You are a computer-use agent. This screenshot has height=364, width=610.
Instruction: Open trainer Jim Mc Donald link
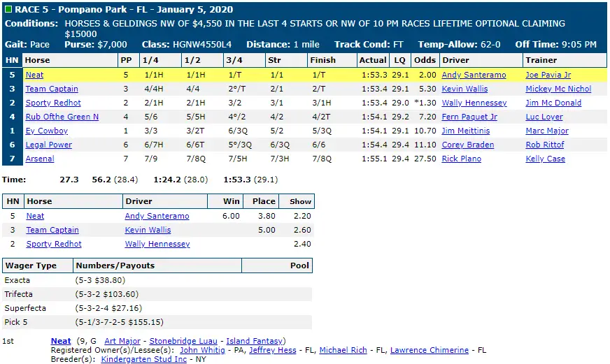[553, 103]
